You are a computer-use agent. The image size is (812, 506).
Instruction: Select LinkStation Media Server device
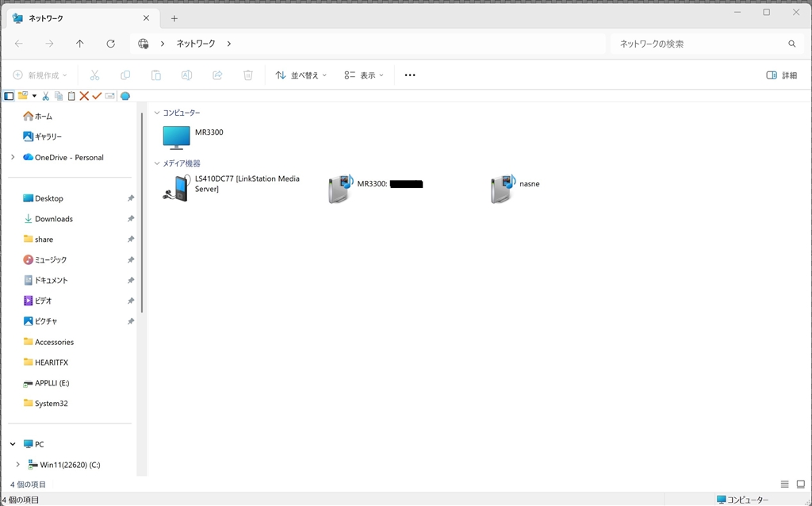232,187
